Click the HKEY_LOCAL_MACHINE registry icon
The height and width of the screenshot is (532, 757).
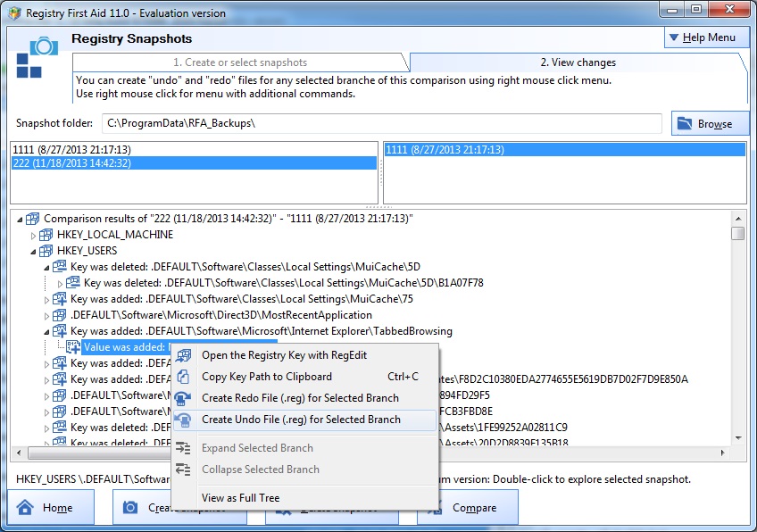pyautogui.click(x=46, y=235)
